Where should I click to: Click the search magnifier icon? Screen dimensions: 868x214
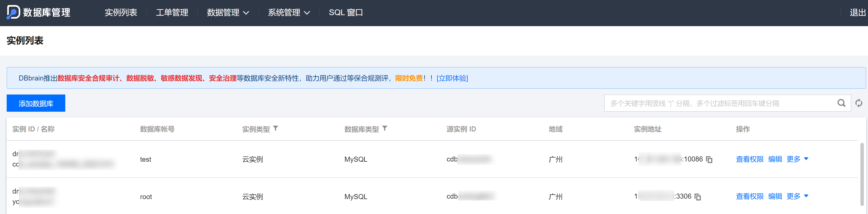841,103
